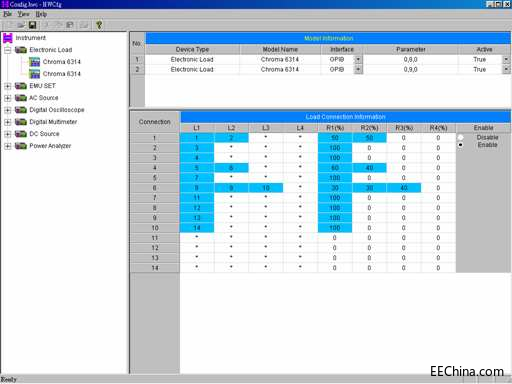
Task: Click the Help question mark toolbar icon
Action: click(x=99, y=25)
